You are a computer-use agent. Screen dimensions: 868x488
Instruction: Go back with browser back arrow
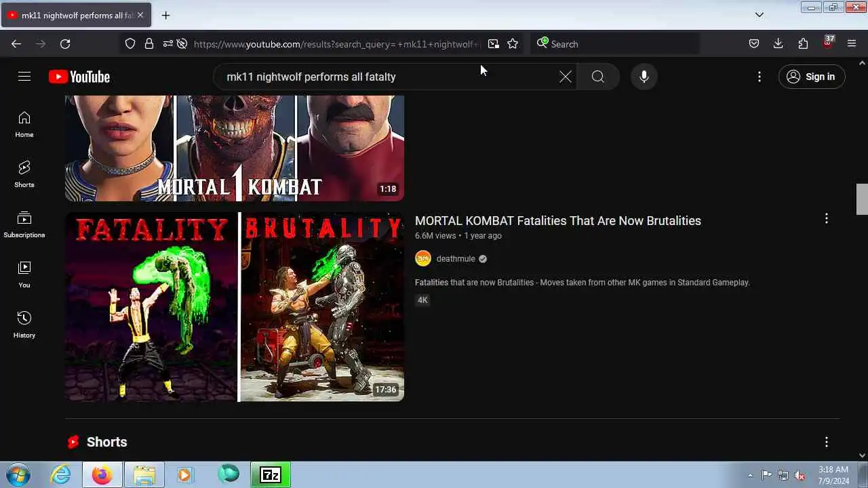click(x=16, y=43)
